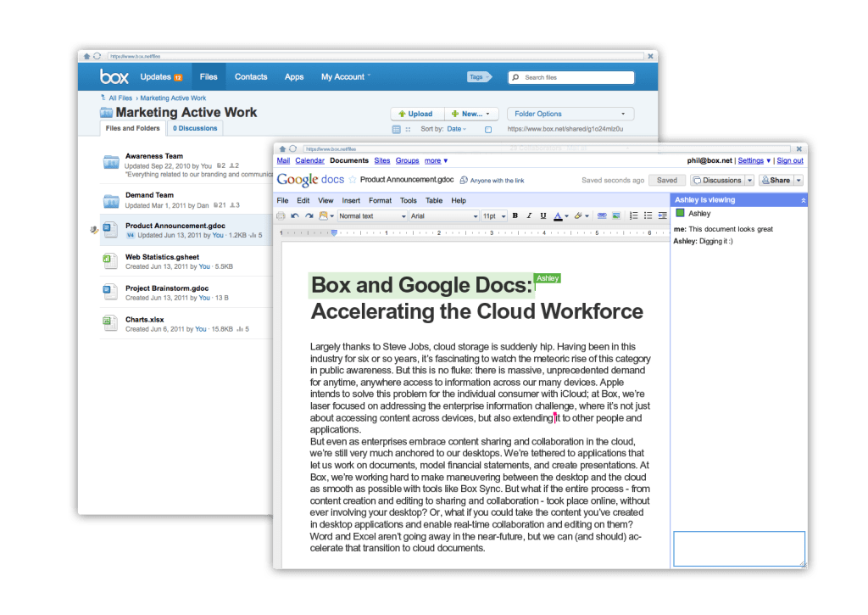Open the Tools menu in Docs

point(409,200)
